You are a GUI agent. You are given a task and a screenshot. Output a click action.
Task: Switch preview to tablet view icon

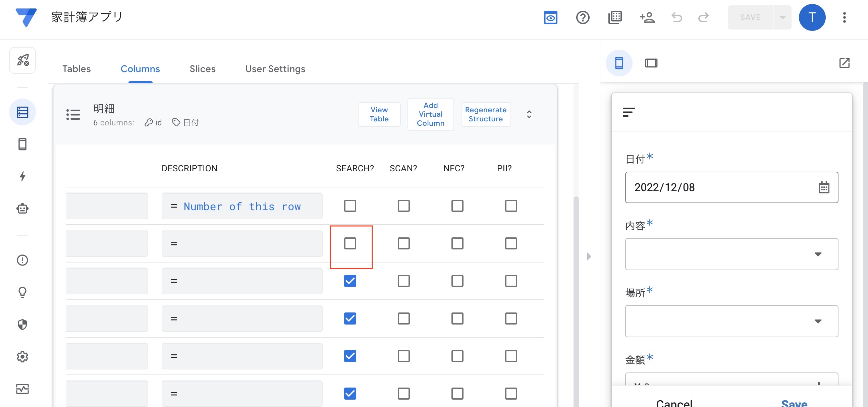click(x=651, y=63)
